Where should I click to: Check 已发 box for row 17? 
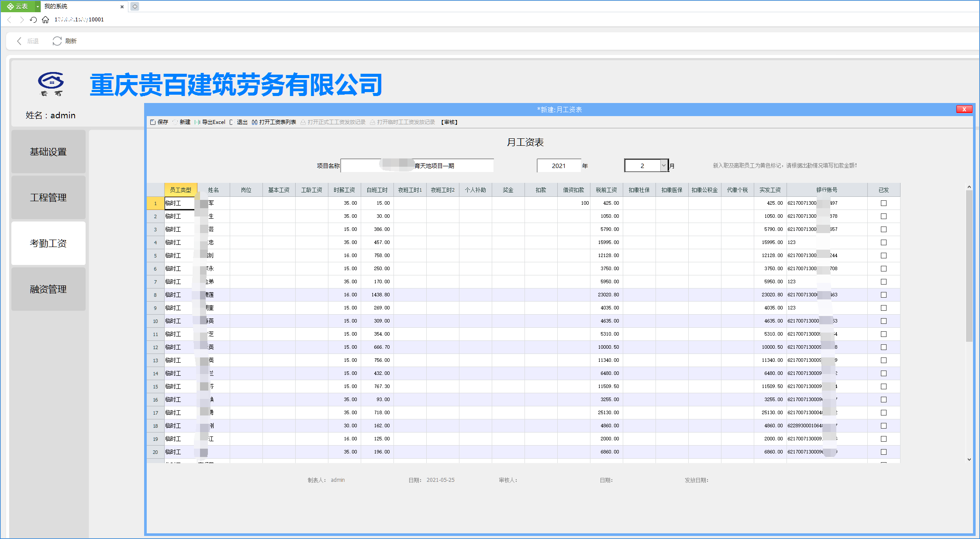tap(883, 412)
